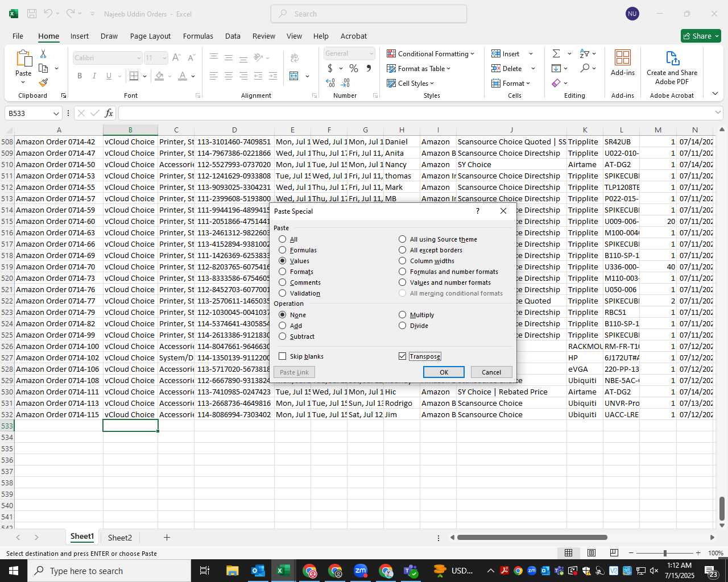This screenshot has height=582, width=728.
Task: Switch to the Sheet2 tab
Action: click(x=120, y=537)
